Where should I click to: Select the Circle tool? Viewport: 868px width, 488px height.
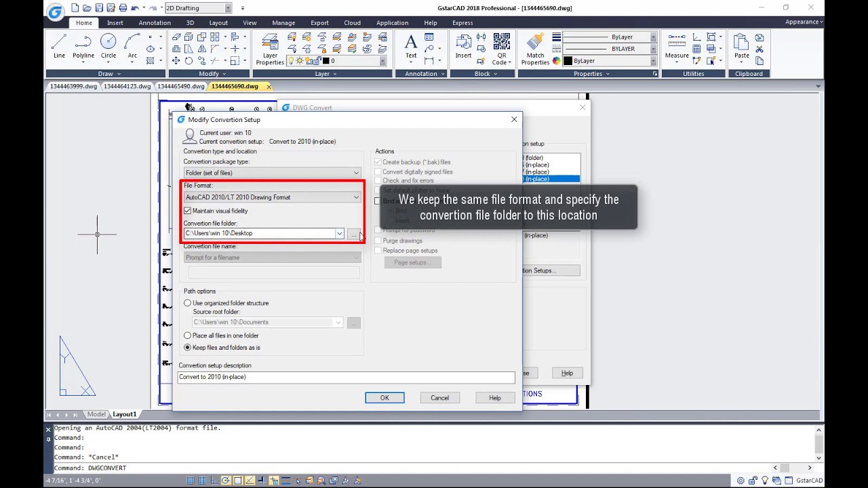tap(108, 46)
